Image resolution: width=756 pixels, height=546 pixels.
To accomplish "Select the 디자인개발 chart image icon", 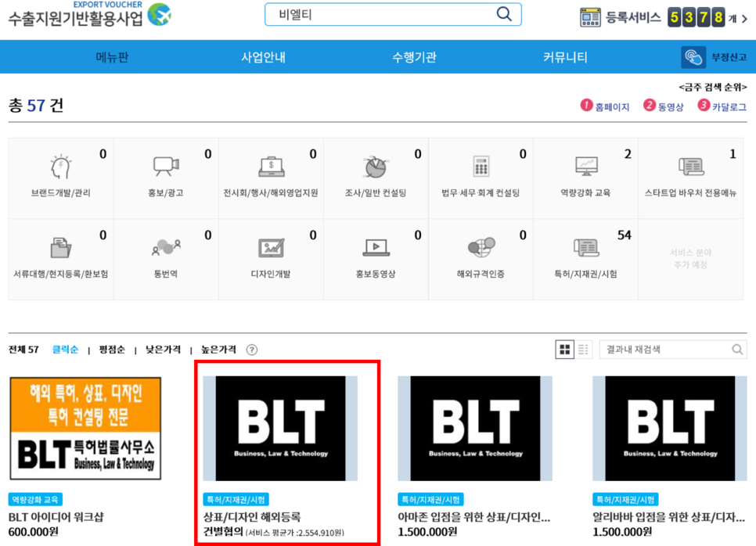I will coord(271,248).
